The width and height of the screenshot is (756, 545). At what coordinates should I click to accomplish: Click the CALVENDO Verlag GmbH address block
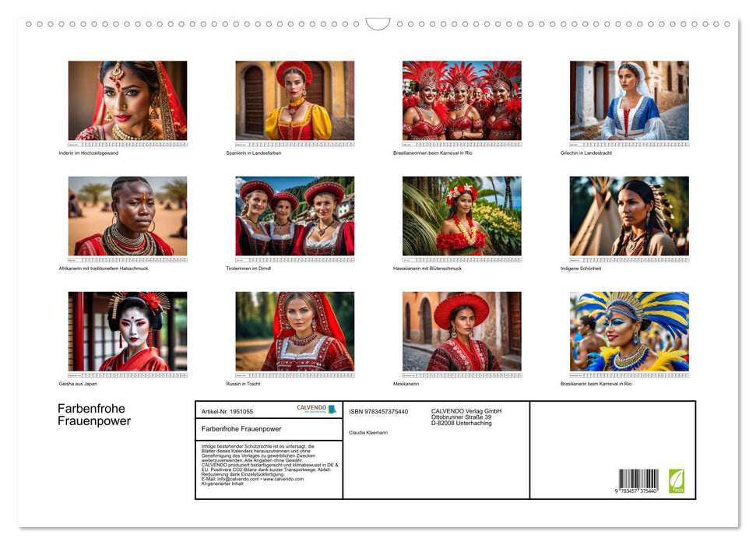[x=466, y=417]
